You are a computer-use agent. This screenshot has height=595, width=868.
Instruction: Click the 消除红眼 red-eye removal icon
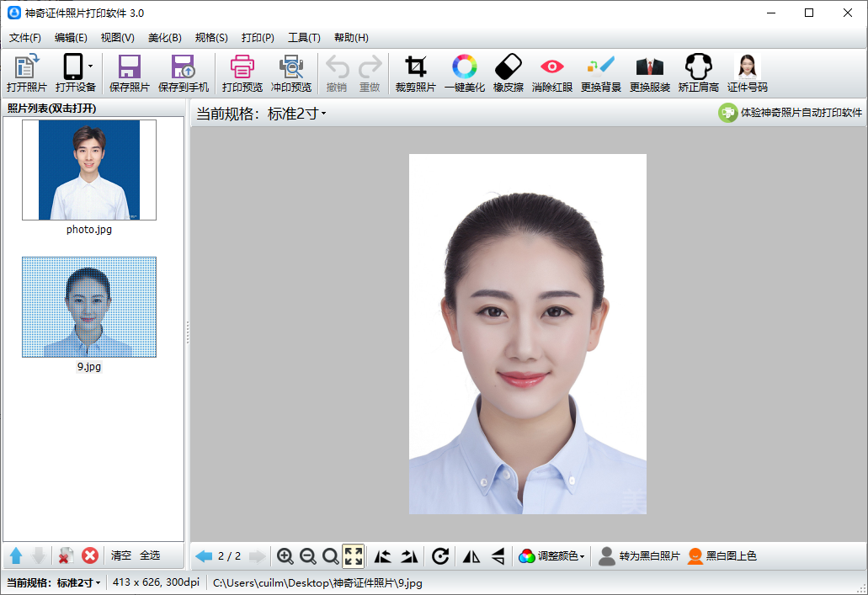click(x=551, y=73)
